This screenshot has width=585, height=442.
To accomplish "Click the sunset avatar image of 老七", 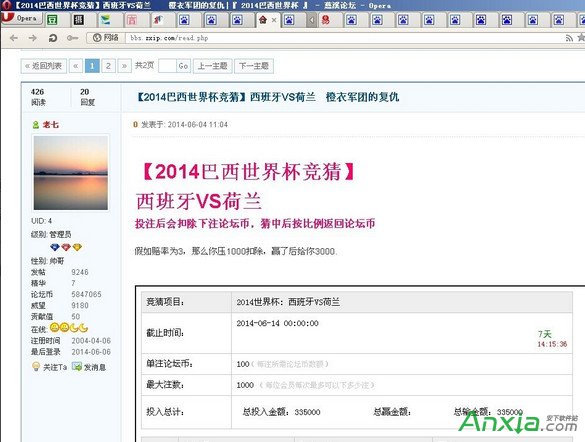I will coord(71,172).
